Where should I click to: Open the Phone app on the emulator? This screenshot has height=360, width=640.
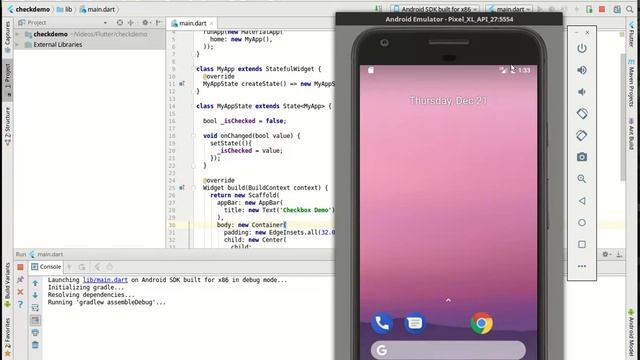point(382,323)
